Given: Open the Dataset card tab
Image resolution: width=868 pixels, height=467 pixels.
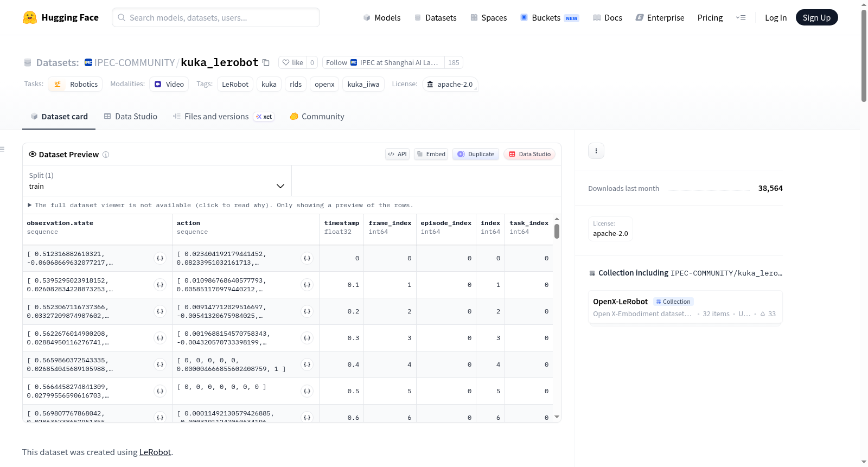Looking at the screenshot, I should 59,117.
